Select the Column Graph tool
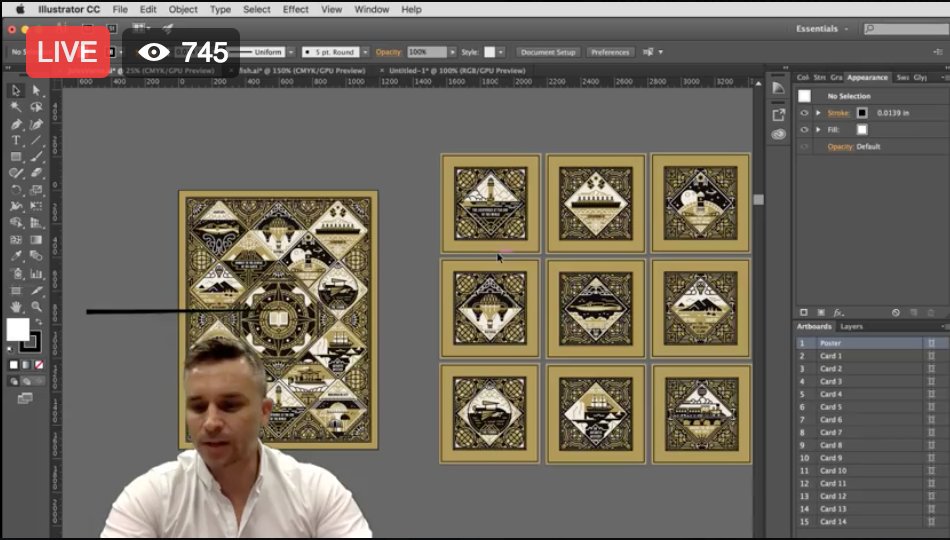Viewport: 950px width, 540px height. [36, 273]
